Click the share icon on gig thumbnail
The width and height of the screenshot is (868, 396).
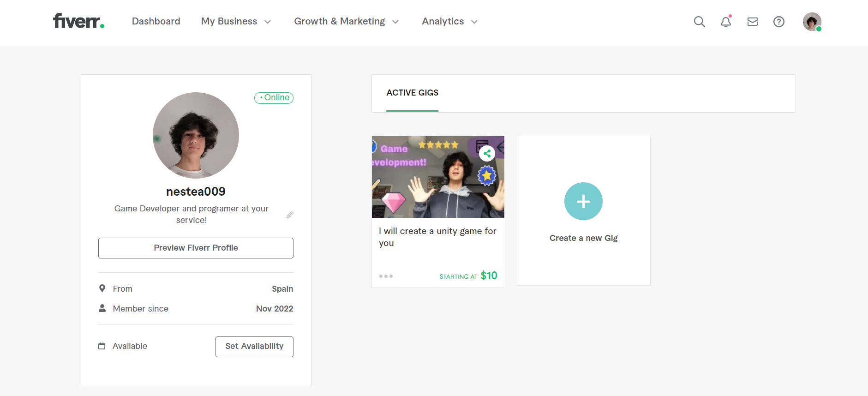(487, 153)
